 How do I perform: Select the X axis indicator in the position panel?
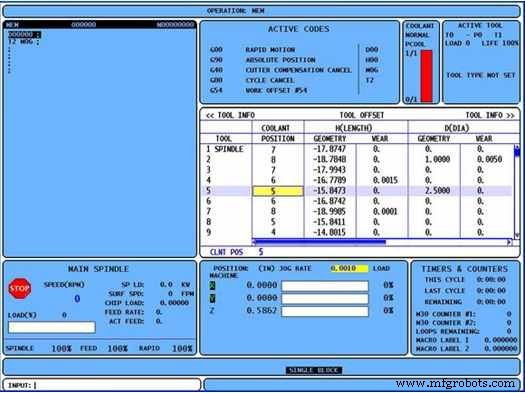click(213, 286)
